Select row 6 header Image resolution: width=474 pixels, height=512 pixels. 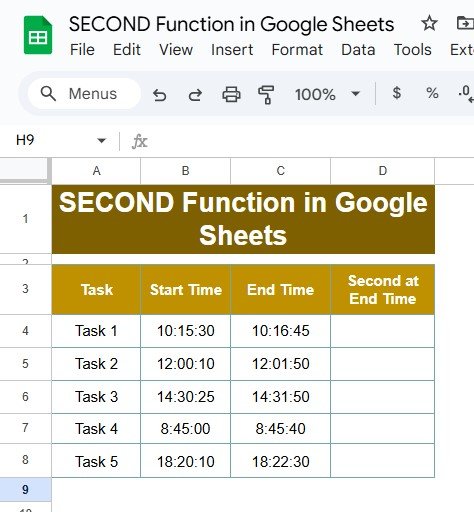pos(25,397)
